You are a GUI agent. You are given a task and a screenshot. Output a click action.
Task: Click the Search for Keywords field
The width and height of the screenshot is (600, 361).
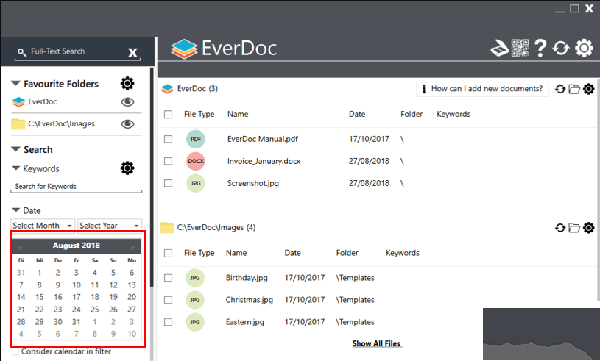coord(76,187)
